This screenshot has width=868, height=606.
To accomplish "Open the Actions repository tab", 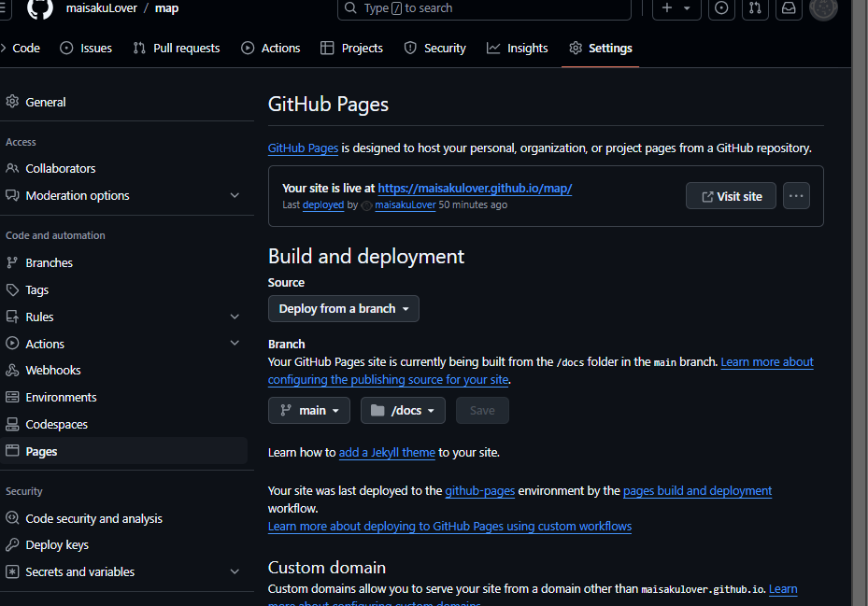I will [271, 49].
